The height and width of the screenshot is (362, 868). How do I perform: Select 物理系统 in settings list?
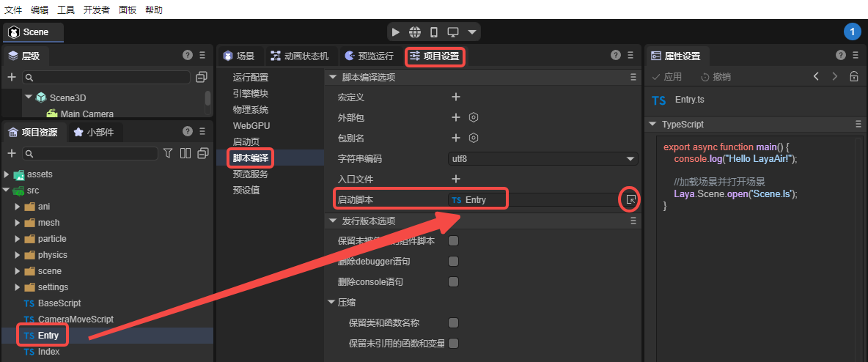point(251,110)
